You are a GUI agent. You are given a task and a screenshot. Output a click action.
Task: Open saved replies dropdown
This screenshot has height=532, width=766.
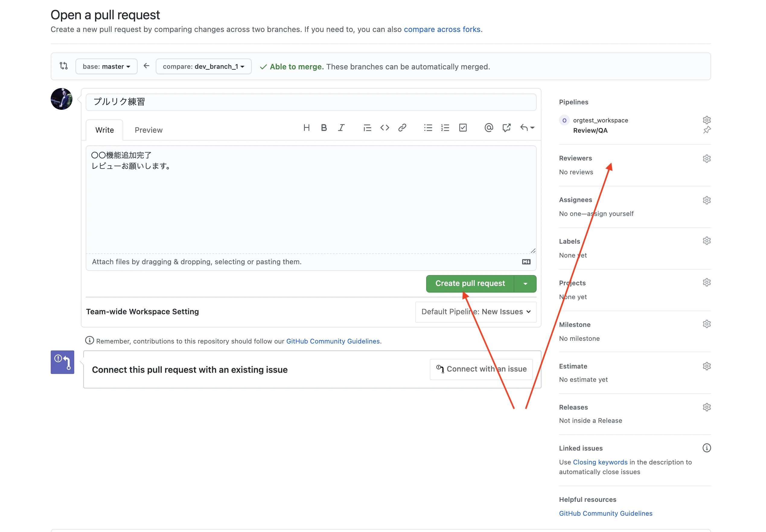point(527,128)
